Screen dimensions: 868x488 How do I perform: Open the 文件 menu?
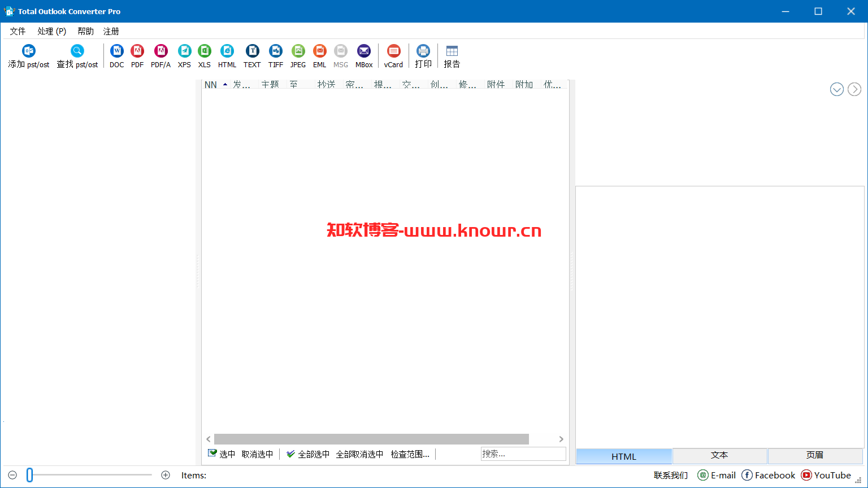coord(18,31)
